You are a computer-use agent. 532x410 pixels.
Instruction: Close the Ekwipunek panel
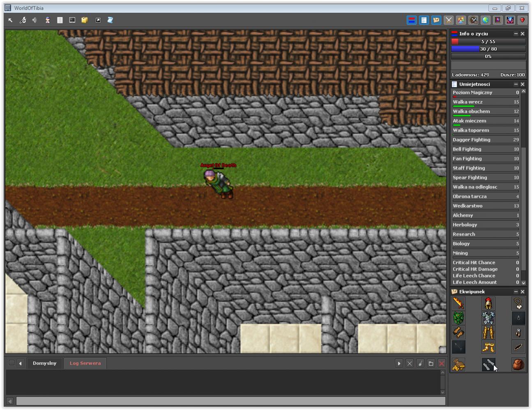point(523,292)
